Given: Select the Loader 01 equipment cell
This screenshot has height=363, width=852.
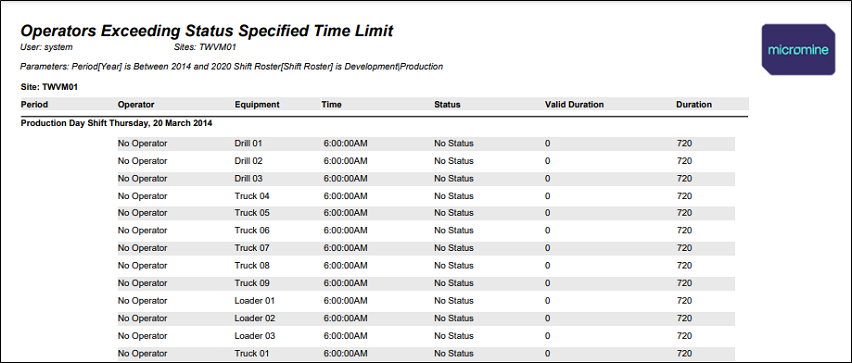Looking at the screenshot, I should pyautogui.click(x=255, y=301).
